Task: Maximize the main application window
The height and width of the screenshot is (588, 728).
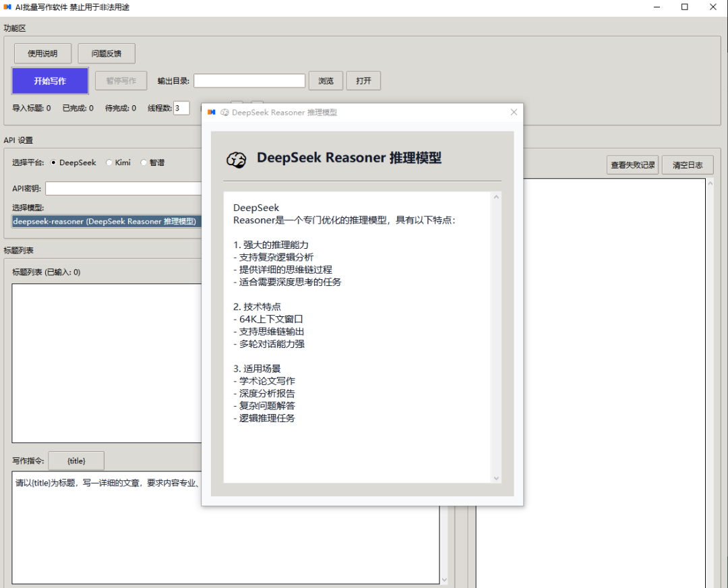Action: pyautogui.click(x=684, y=7)
